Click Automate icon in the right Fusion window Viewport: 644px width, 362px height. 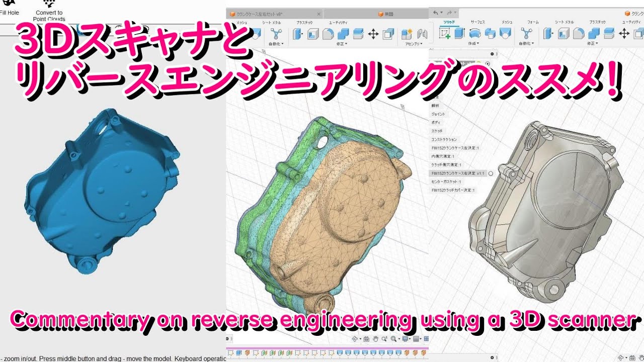coord(526,34)
